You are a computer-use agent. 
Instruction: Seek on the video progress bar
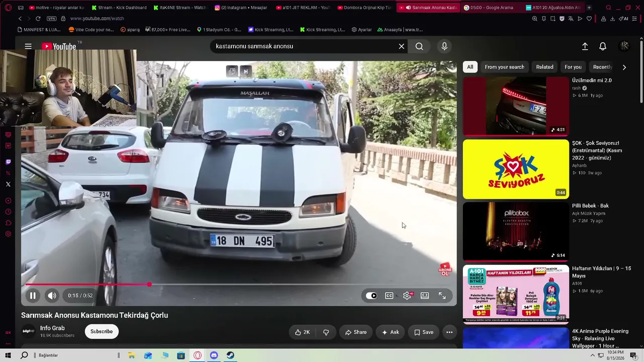click(239, 285)
